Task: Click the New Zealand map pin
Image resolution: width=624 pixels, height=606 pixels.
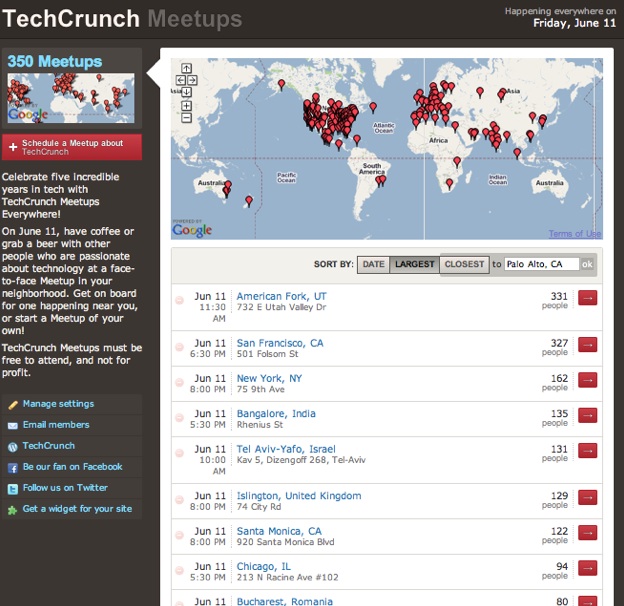Action: [x=249, y=201]
